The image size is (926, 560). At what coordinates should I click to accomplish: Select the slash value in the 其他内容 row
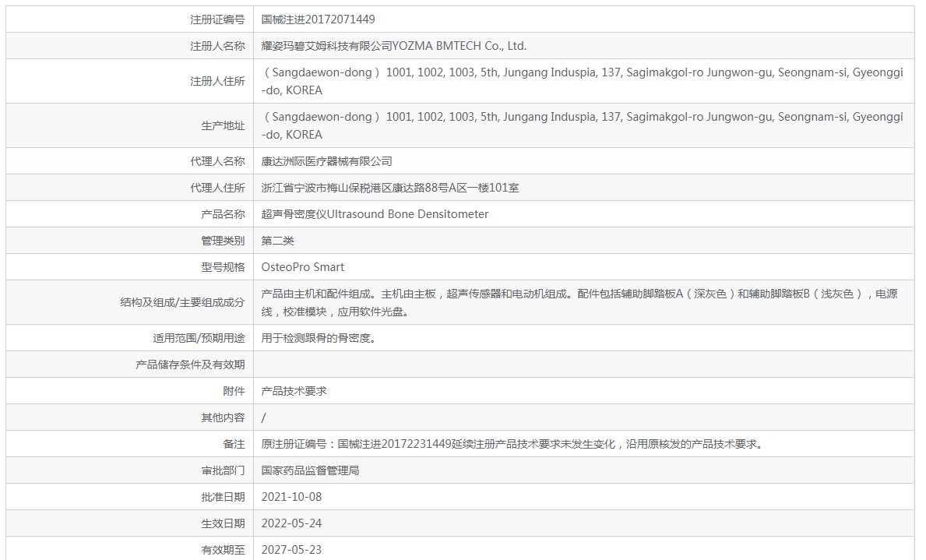tap(263, 417)
